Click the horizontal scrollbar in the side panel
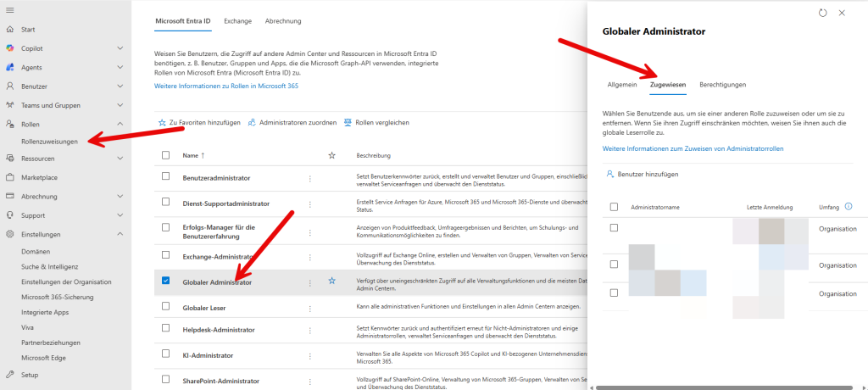Viewport: 868px width, 390px height. pos(721,387)
